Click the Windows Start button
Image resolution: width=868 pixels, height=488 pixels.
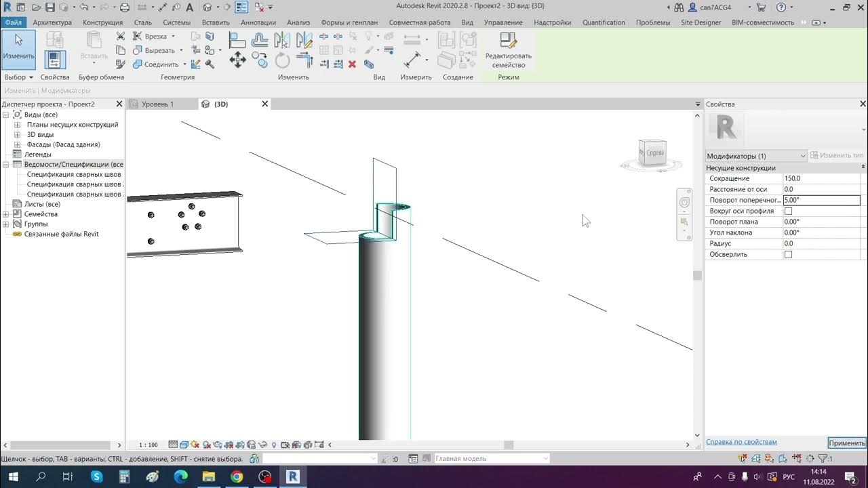[x=13, y=476]
